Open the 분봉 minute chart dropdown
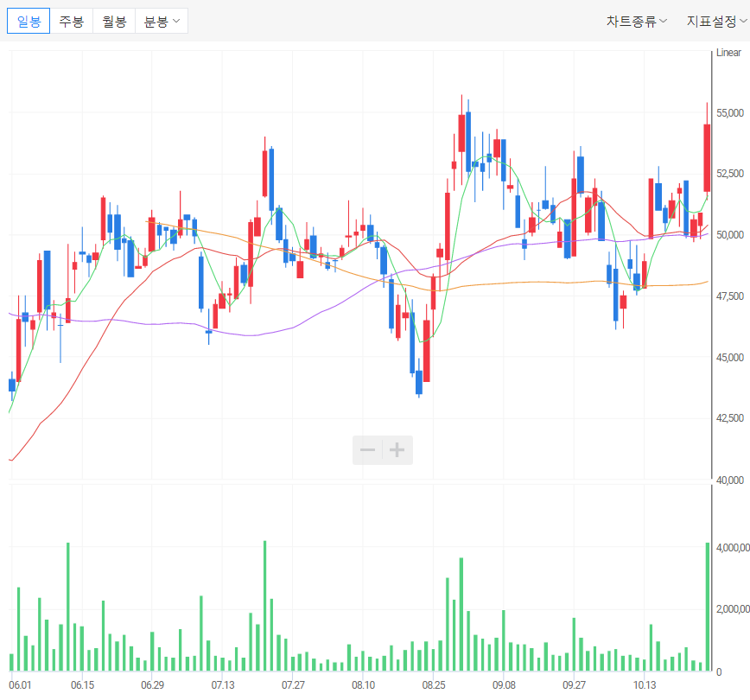Viewport: 750px width, 700px height. tap(162, 21)
